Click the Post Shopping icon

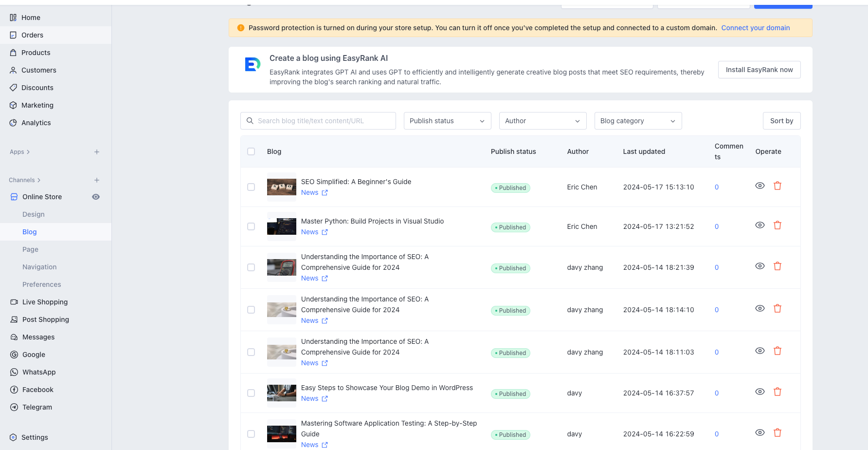(x=14, y=319)
